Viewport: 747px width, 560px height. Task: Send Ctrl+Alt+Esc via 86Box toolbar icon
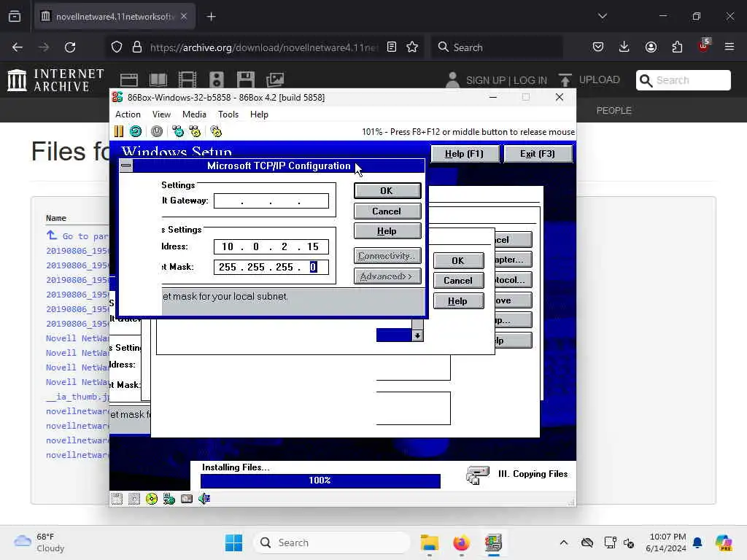195,131
